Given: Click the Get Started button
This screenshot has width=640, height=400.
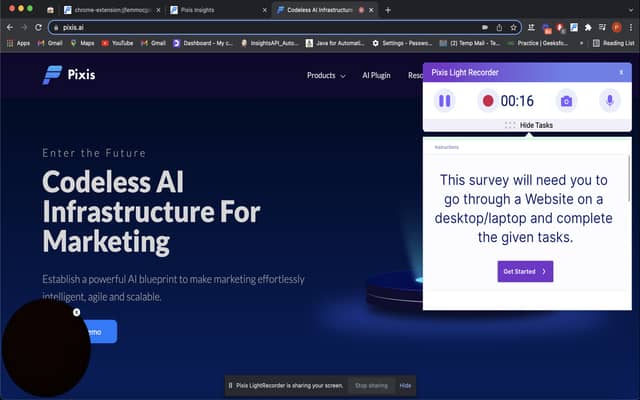Looking at the screenshot, I should tap(525, 271).
